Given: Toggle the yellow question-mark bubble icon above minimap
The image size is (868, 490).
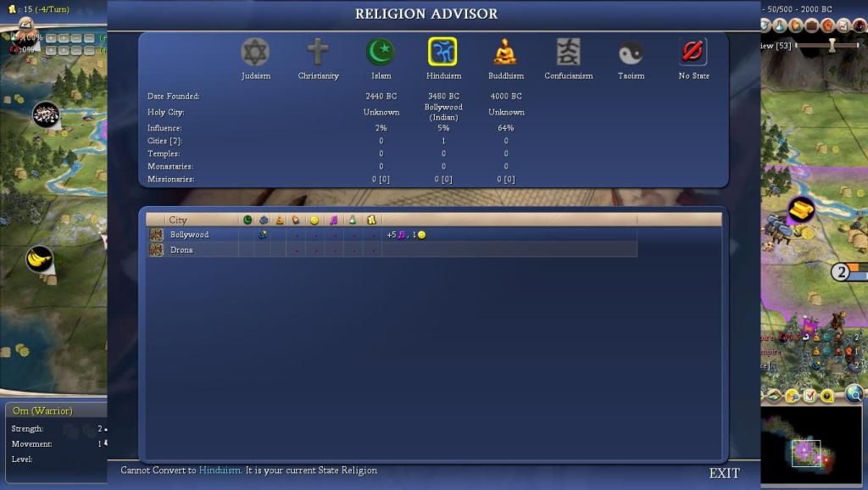Looking at the screenshot, I should click(x=827, y=396).
